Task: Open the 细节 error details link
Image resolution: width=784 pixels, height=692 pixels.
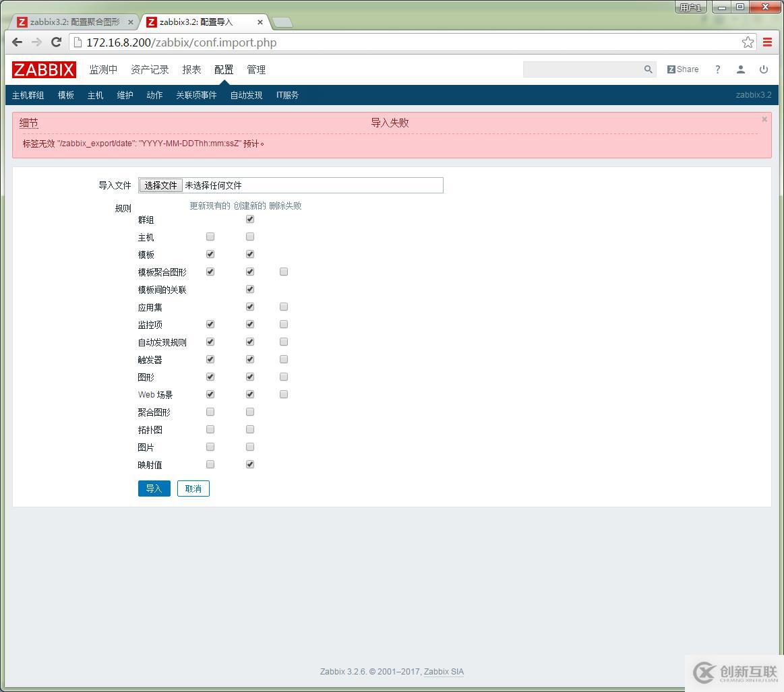Action: click(x=28, y=123)
